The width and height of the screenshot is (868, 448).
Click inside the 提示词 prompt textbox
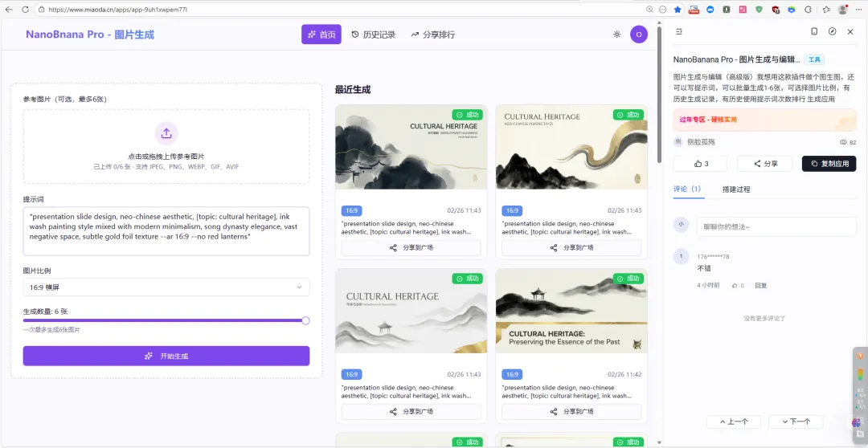[x=166, y=231]
